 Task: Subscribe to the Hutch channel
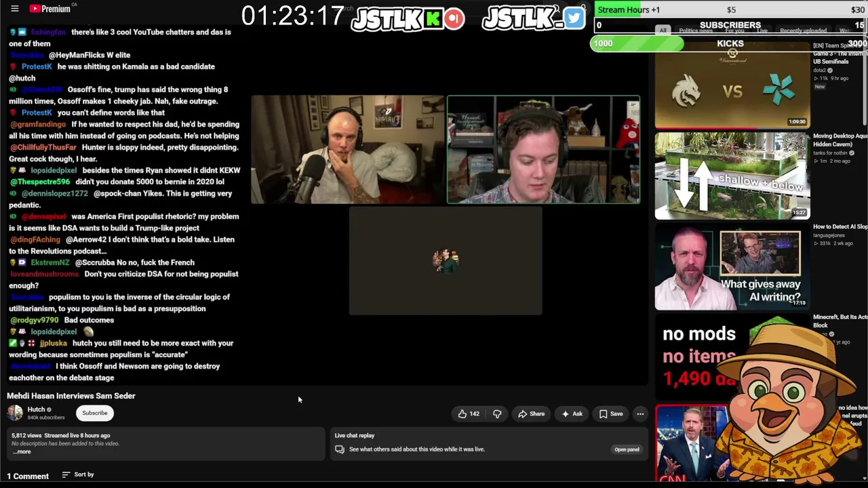(x=95, y=413)
